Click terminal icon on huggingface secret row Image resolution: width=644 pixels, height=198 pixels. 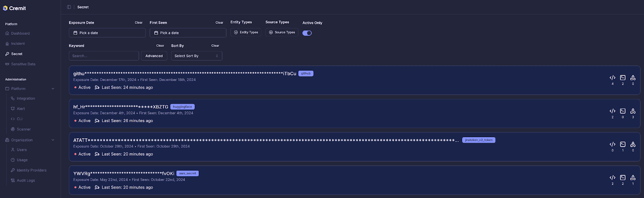pos(622,111)
